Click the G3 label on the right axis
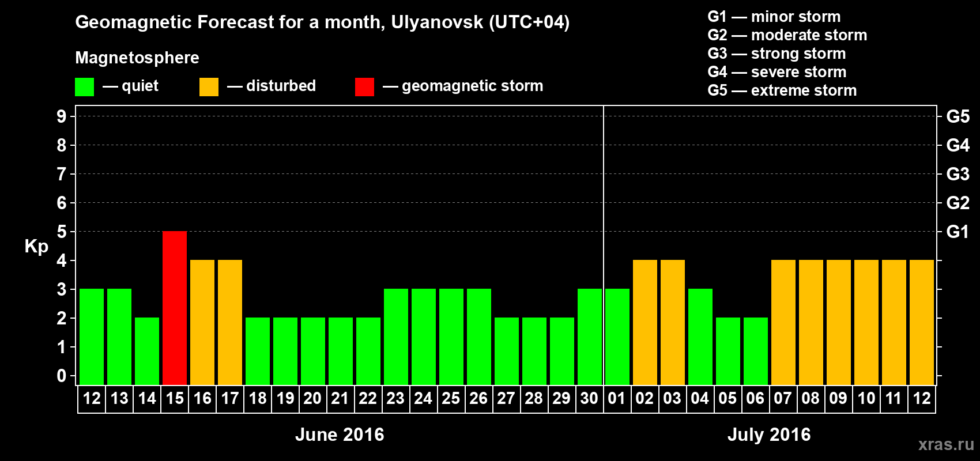 (x=958, y=174)
